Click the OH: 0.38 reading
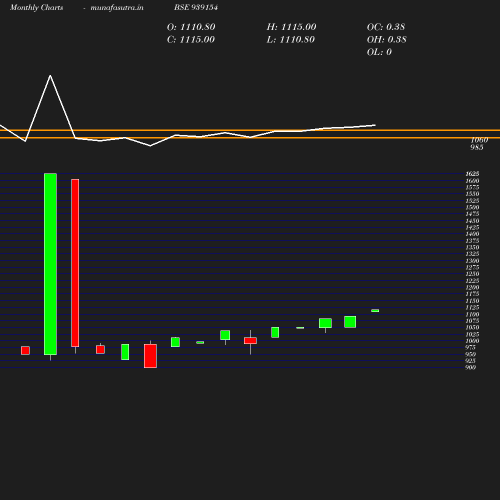 pyautogui.click(x=387, y=40)
